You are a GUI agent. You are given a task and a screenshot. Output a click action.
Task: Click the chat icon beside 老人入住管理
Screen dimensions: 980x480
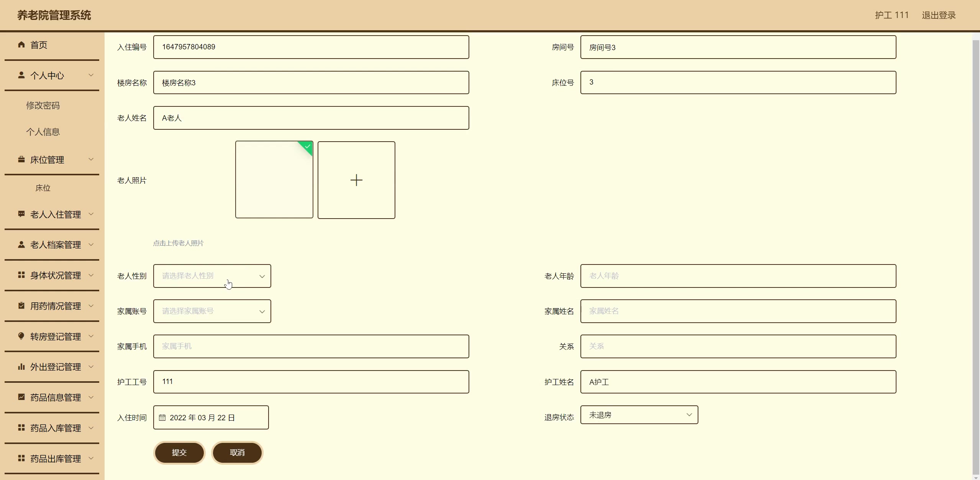(21, 214)
